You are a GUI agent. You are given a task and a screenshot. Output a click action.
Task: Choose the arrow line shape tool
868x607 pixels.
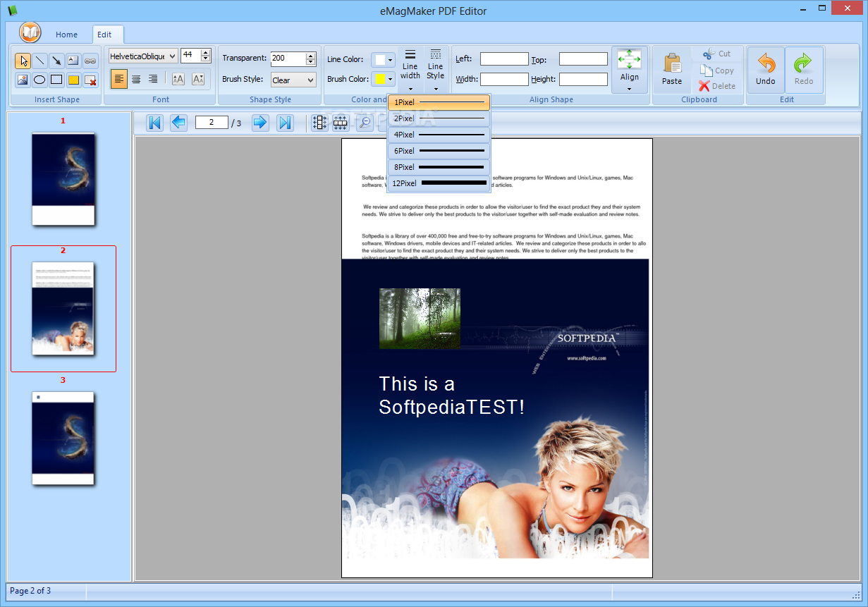[56, 61]
